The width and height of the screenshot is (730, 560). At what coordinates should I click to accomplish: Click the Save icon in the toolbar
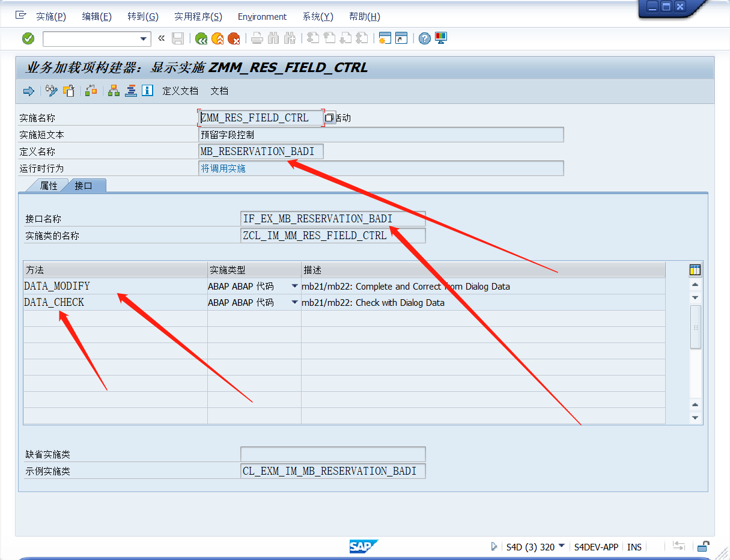coord(177,38)
